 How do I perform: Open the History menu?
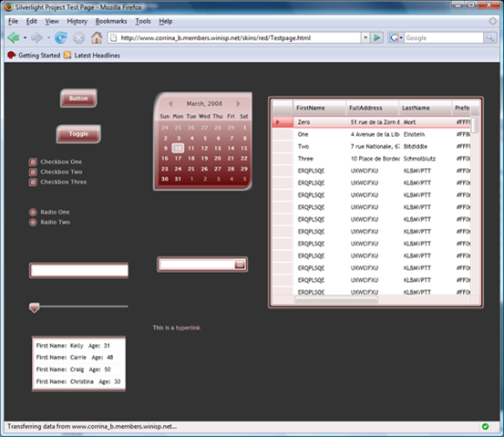pyautogui.click(x=77, y=21)
